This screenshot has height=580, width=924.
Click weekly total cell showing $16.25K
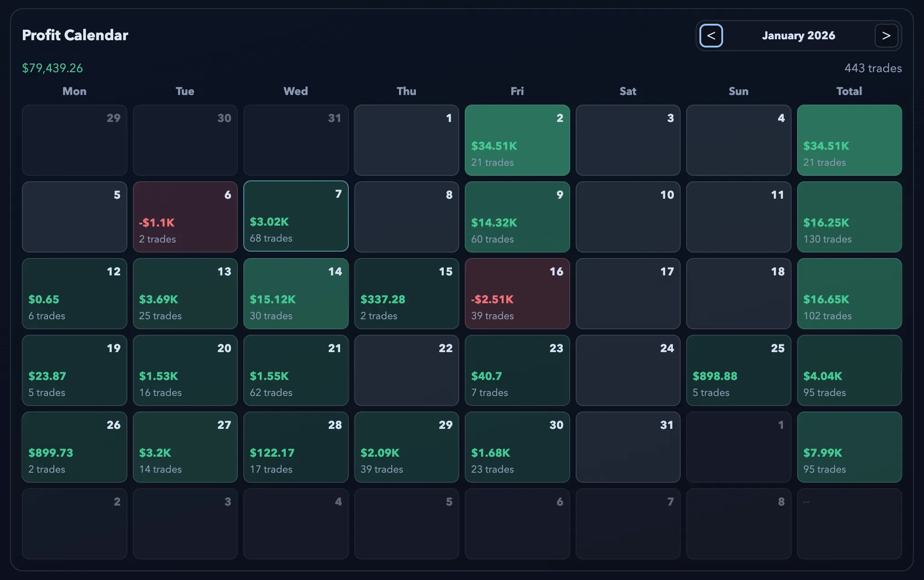(x=849, y=217)
